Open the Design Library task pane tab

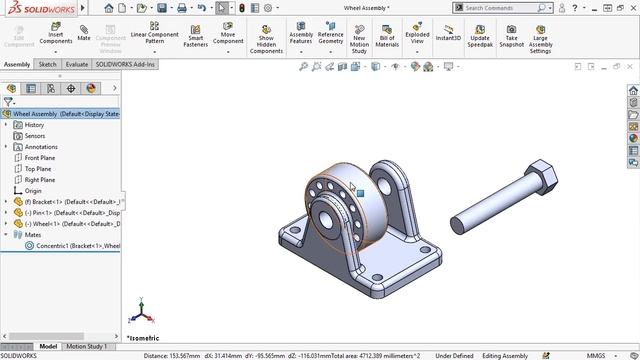pos(633,102)
